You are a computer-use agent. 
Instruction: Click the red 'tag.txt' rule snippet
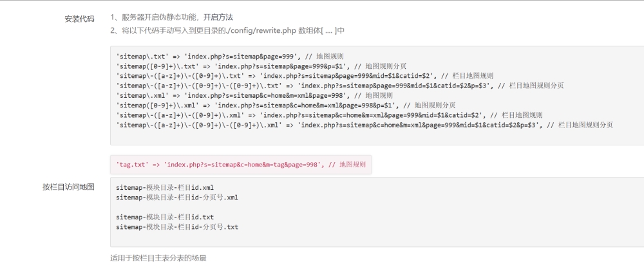241,165
